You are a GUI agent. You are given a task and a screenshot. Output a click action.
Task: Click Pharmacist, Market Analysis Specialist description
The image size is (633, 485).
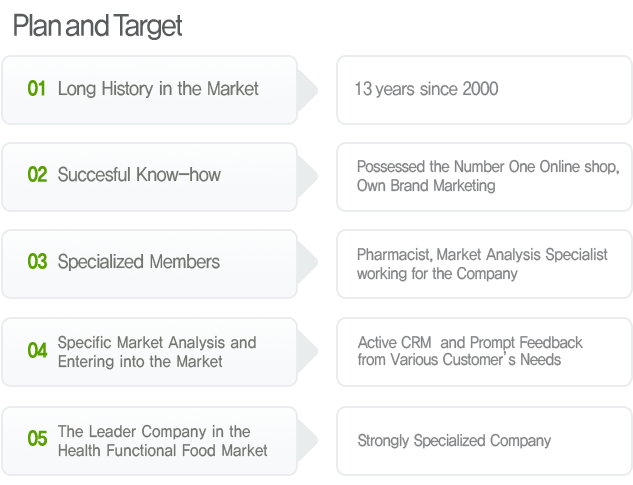(482, 264)
